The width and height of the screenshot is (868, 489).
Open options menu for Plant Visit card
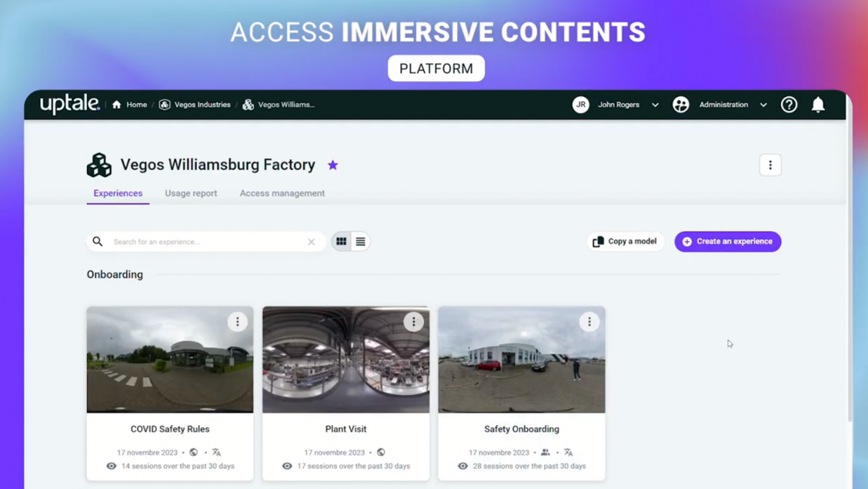tap(413, 322)
